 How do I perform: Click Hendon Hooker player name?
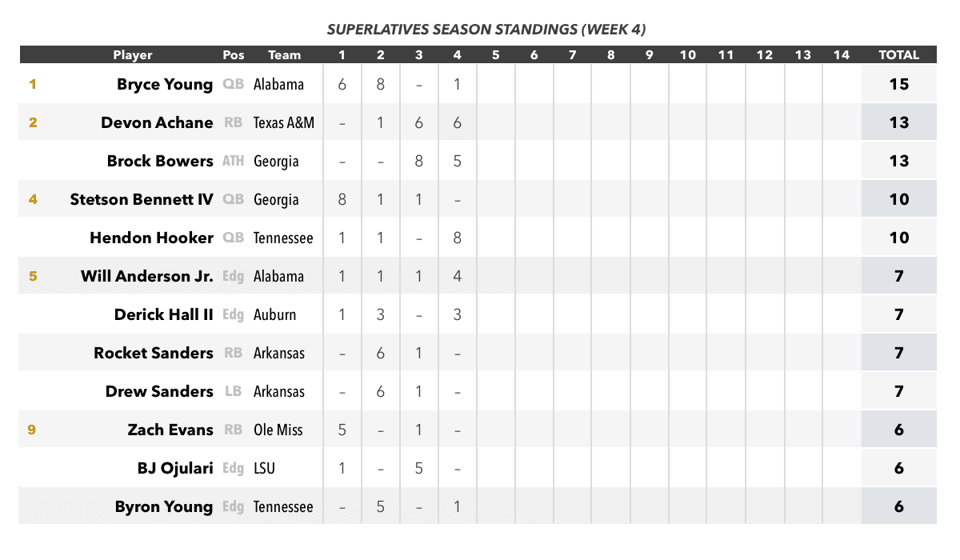tap(151, 238)
